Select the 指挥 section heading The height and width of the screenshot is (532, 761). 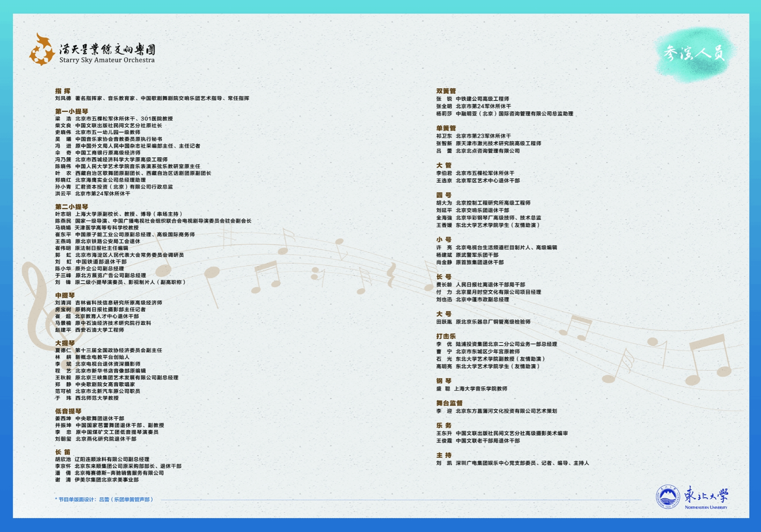pos(63,91)
